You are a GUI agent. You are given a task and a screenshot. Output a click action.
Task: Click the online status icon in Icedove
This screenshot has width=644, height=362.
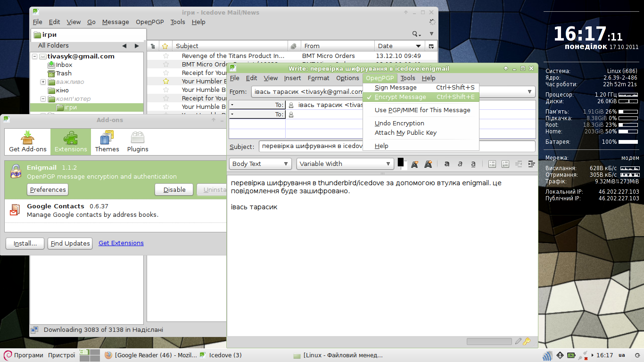[x=34, y=330]
